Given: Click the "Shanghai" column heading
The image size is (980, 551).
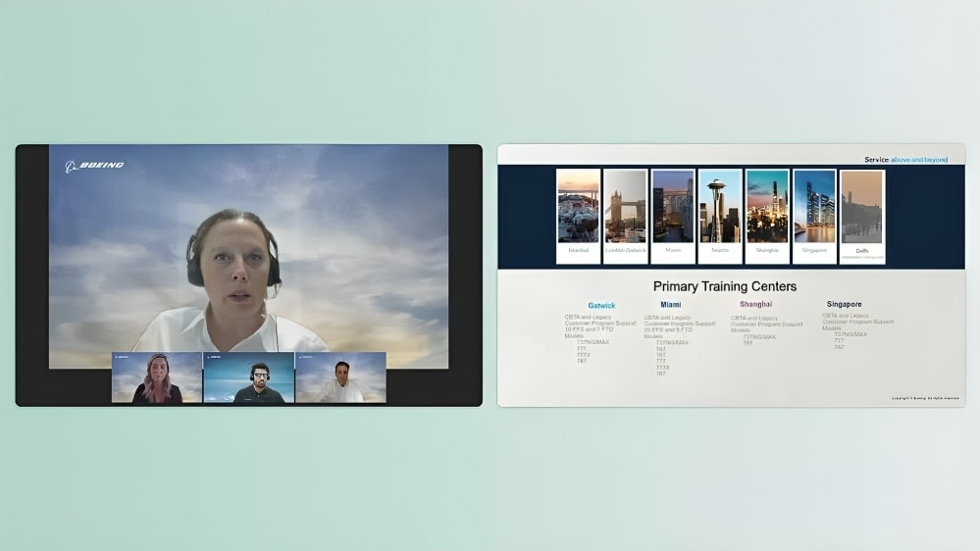Looking at the screenshot, I should [755, 304].
